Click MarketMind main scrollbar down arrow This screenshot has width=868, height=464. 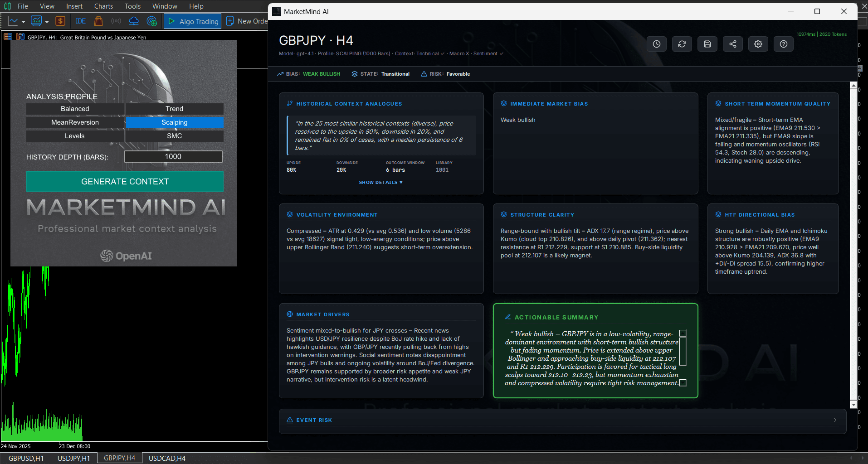[853, 405]
